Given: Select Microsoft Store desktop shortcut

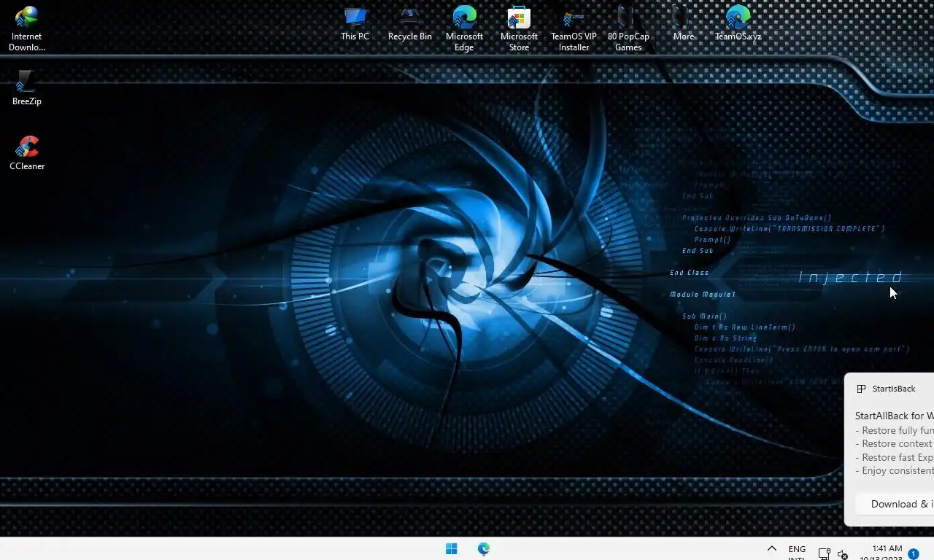Looking at the screenshot, I should click(x=519, y=28).
